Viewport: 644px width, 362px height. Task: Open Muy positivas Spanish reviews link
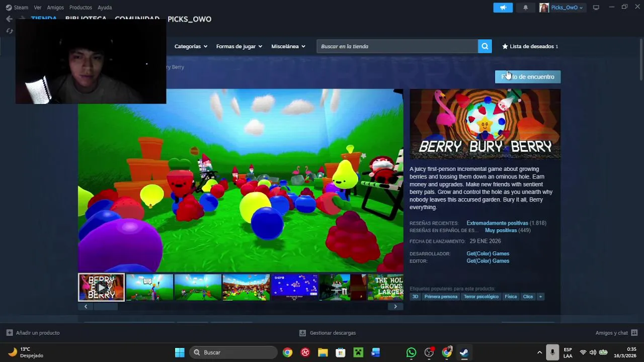pos(501,231)
